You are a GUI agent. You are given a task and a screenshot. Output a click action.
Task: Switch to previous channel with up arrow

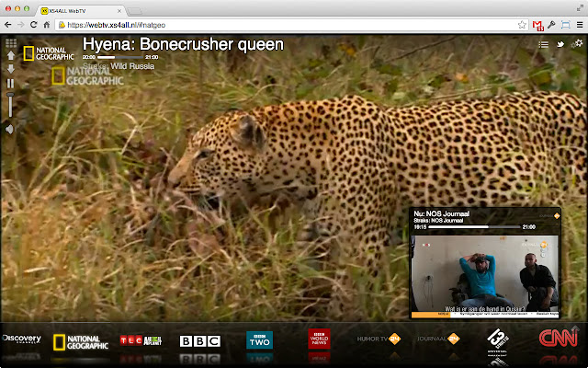coord(10,55)
